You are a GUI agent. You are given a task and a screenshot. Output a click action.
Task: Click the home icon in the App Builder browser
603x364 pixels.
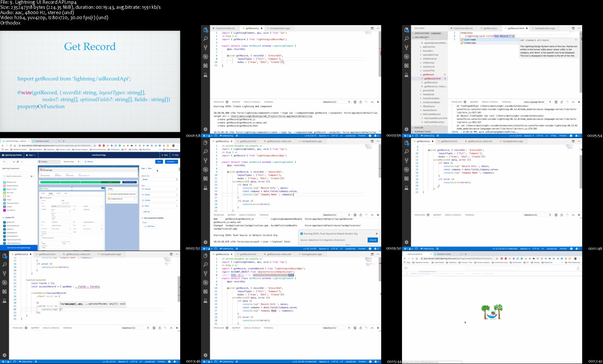click(15, 146)
